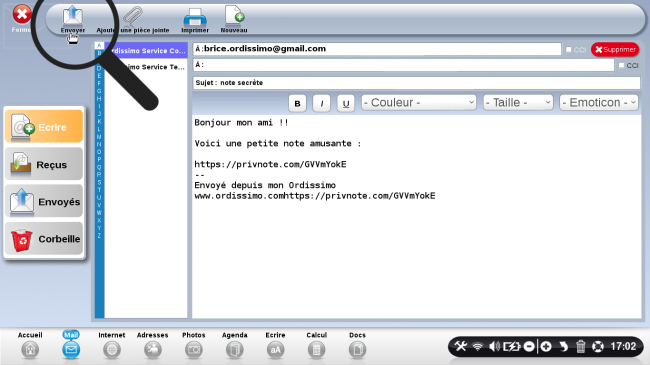Click the red Supprimer button
650x365 pixels.
(615, 49)
